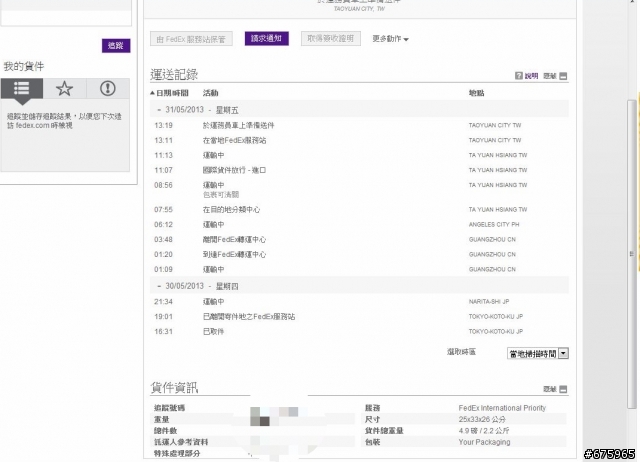640x462 pixels.
Task: Click the help question mark icon beside 說明
Action: pyautogui.click(x=518, y=76)
